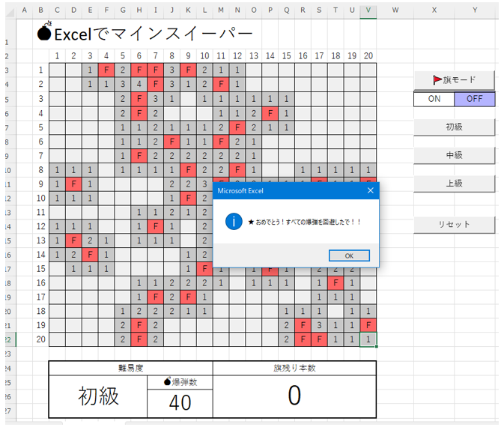Viewport: 504px width, 427px height.
Task: Click the bomb count value 40
Action: point(180,403)
